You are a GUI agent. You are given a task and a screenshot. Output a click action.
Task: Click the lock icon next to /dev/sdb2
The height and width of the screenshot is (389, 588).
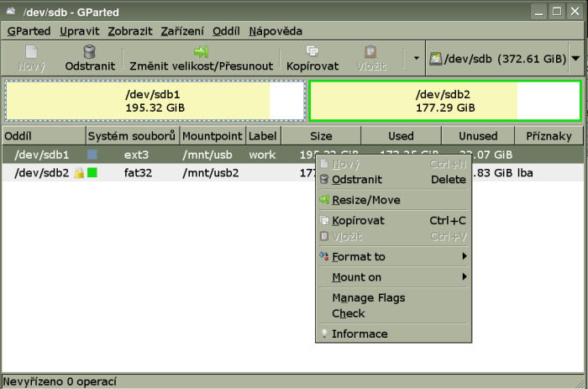click(x=78, y=173)
